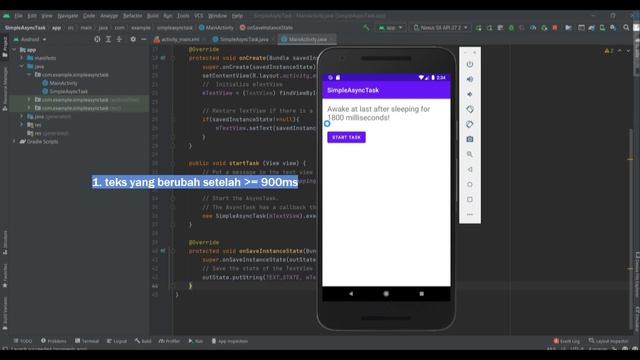Open the Android project view dropdown
Image resolution: width=640 pixels, height=360 pixels.
click(x=30, y=40)
